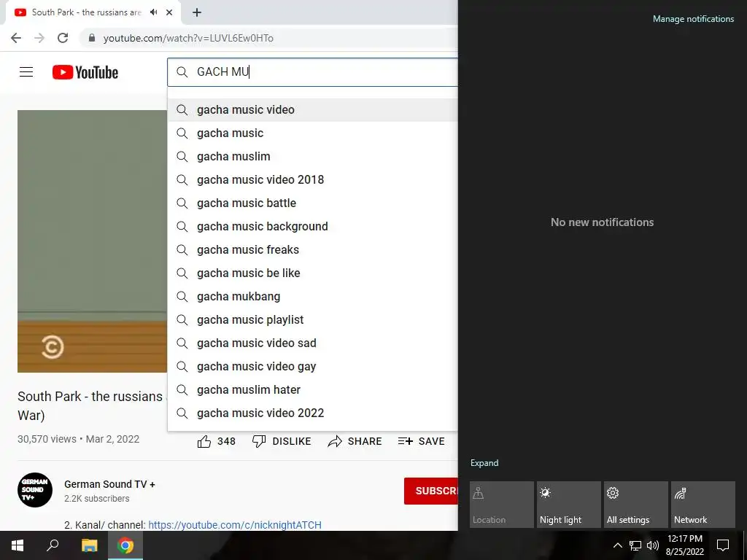
Task: Select suggestion "gacha music"
Action: tap(312, 133)
